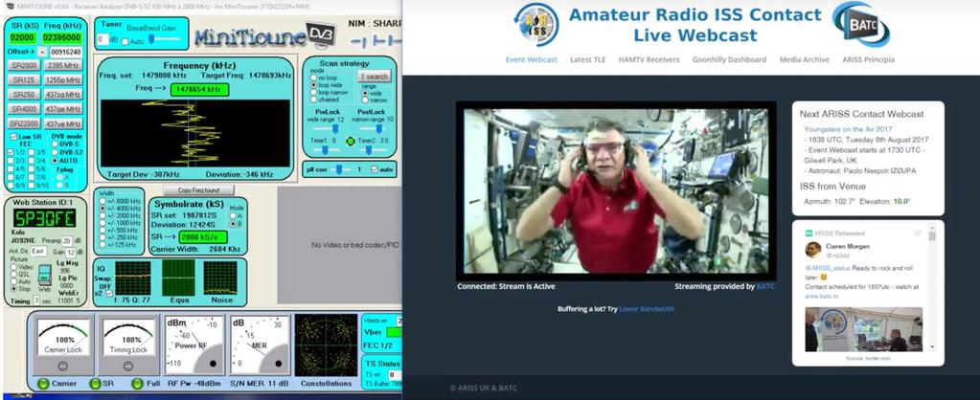Click the SR green LED indicator
Image resolution: width=980 pixels, height=400 pixels.
pyautogui.click(x=95, y=384)
